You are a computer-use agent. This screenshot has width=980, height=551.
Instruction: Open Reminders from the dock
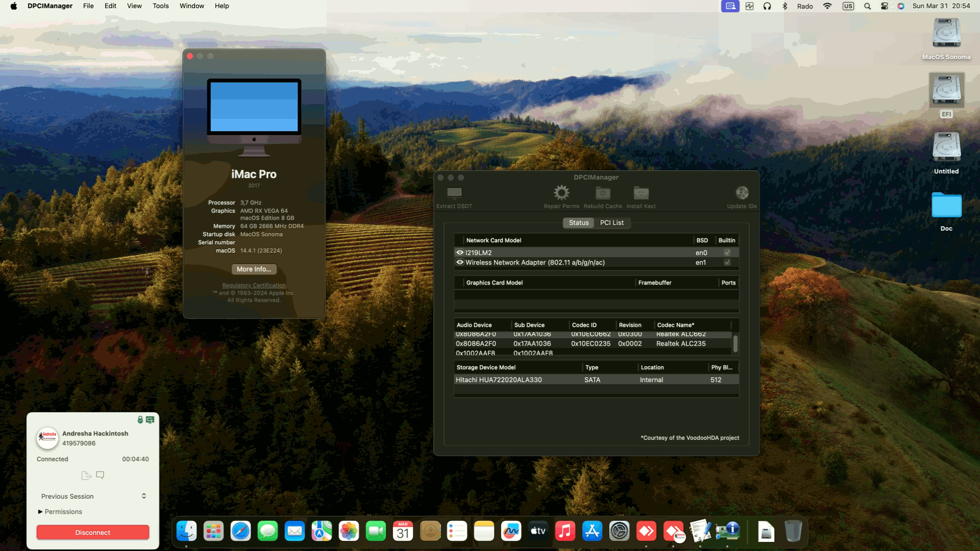457,532
